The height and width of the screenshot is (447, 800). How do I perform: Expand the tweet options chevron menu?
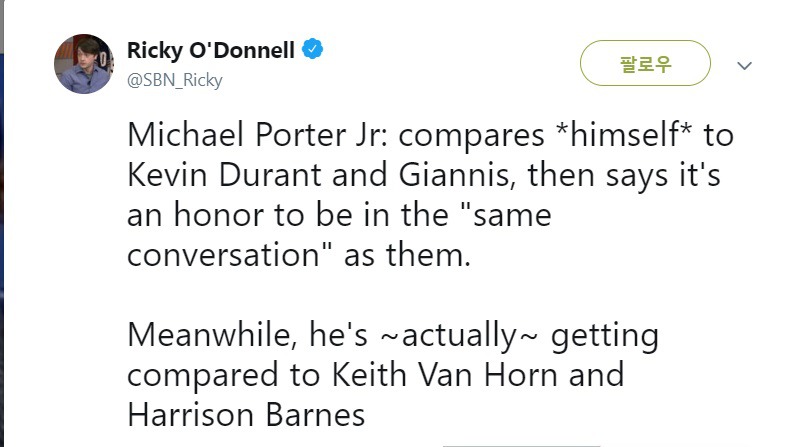744,66
